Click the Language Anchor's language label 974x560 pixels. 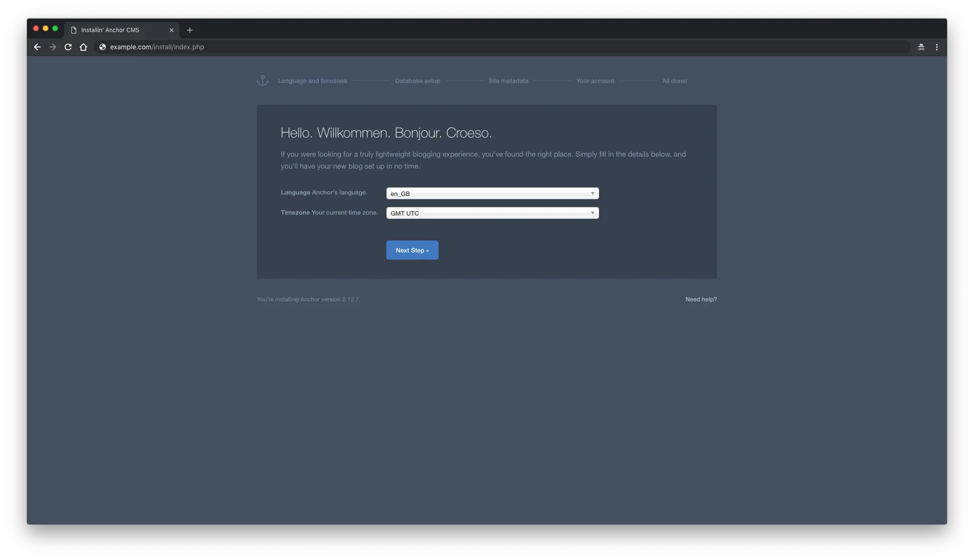click(324, 193)
